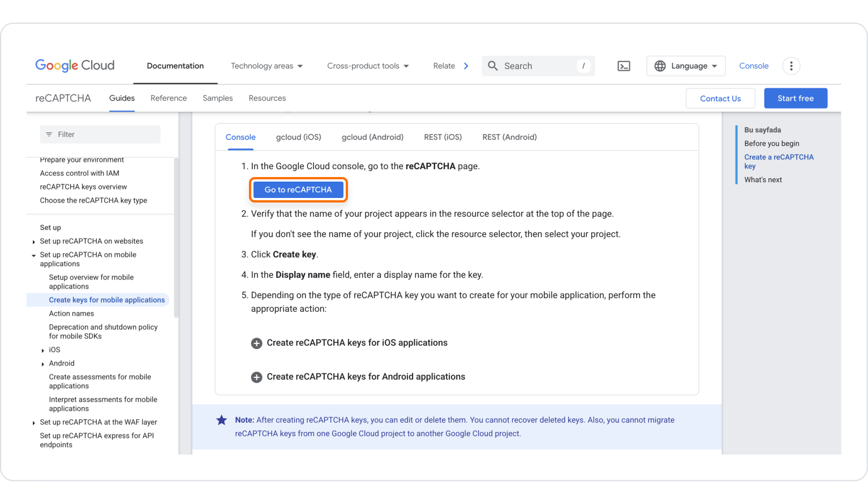This screenshot has width=868, height=504.
Task: Open reCAPTCHA keys overview page
Action: 84,187
